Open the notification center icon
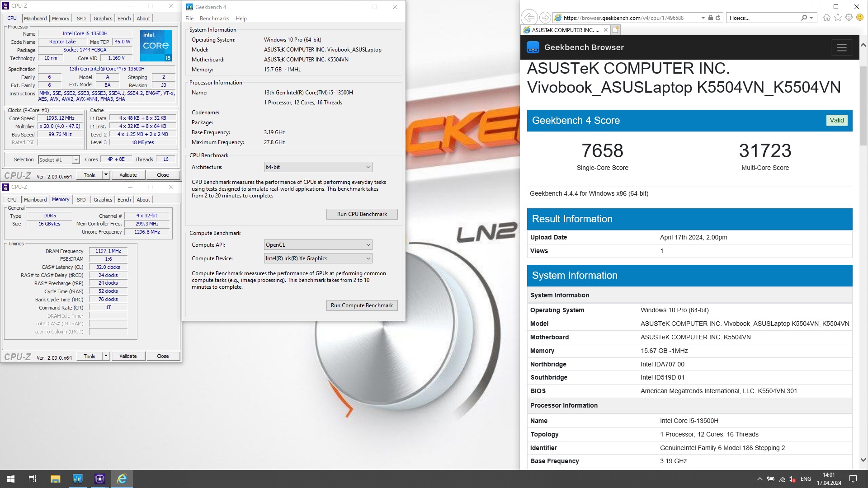The image size is (868, 488). [x=853, y=479]
